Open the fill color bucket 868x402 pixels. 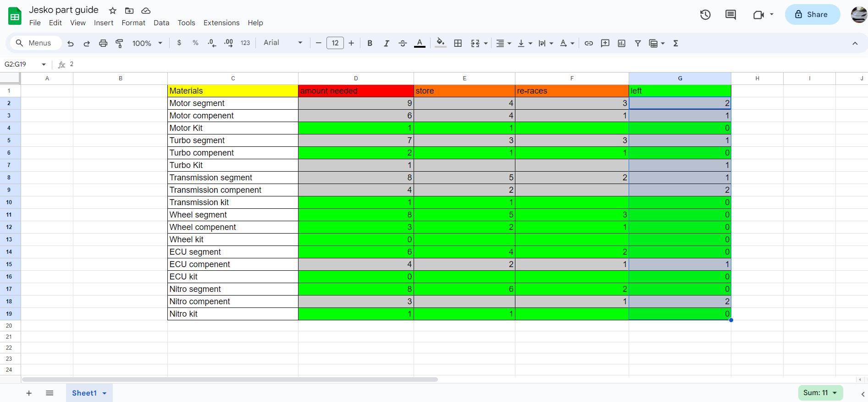[x=441, y=43]
